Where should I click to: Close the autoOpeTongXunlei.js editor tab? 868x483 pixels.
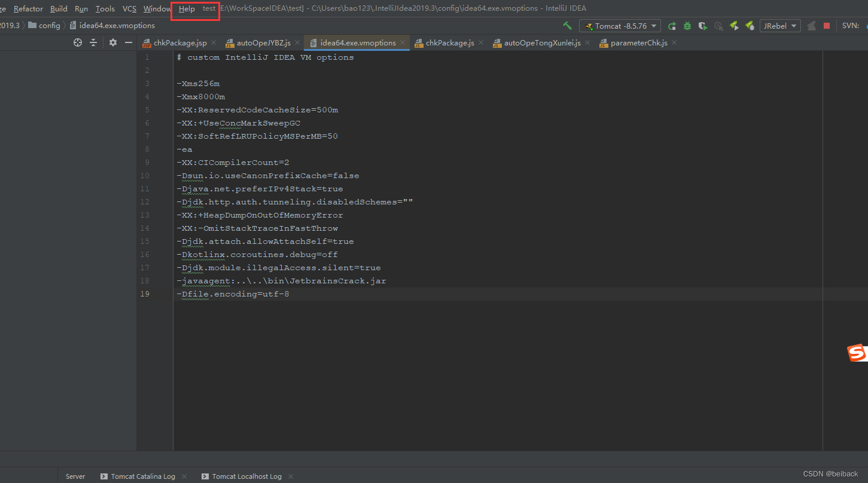[x=587, y=43]
